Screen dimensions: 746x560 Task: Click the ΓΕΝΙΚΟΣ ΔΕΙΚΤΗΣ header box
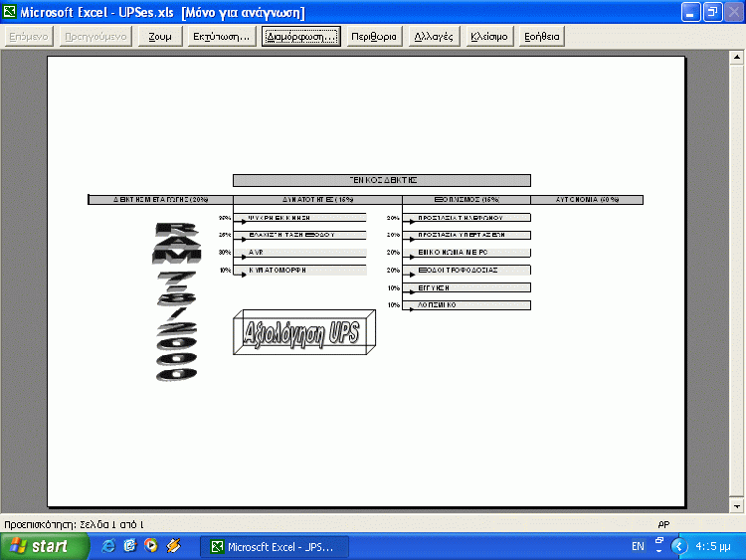point(382,180)
